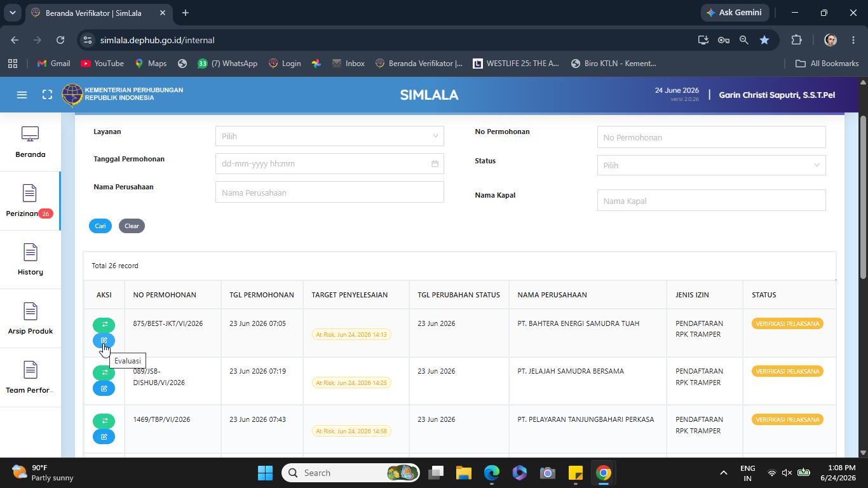Click the browser address bar URL
The height and width of the screenshot is (488, 868).
[x=157, y=40]
